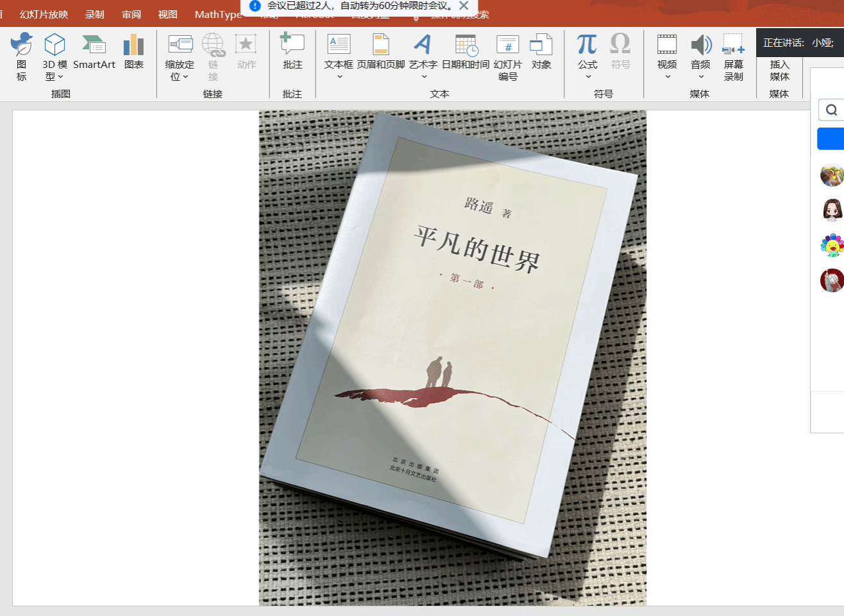
Task: Switch to Slide Show (幻灯片放映) tab
Action: (x=44, y=14)
